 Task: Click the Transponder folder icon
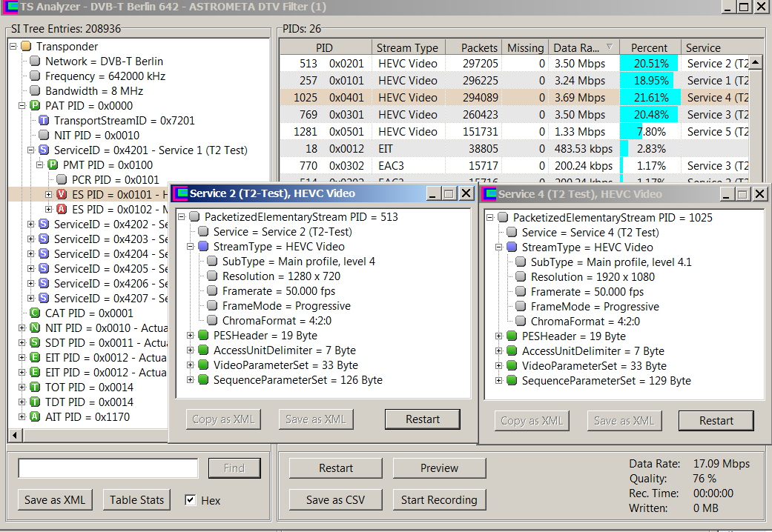point(26,46)
